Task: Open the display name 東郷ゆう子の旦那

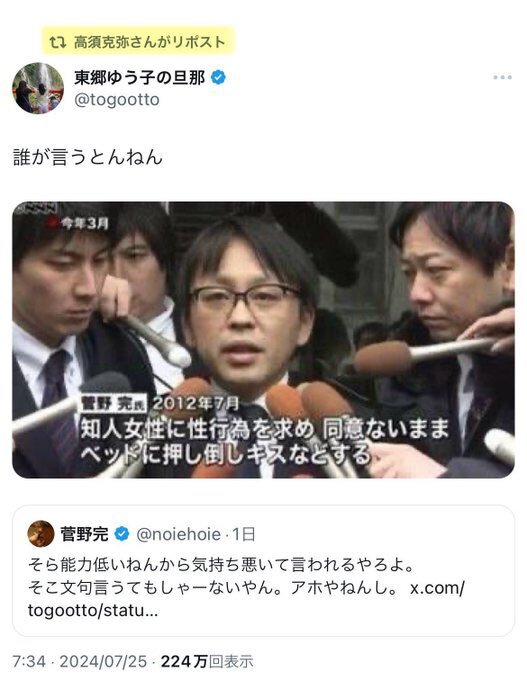Action: (x=140, y=78)
